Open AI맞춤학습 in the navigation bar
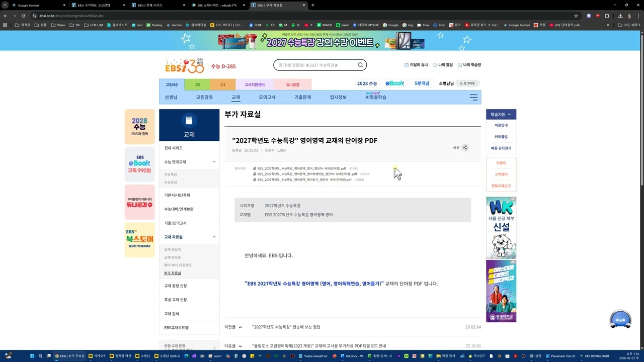This screenshot has width=644, height=362. tap(376, 97)
